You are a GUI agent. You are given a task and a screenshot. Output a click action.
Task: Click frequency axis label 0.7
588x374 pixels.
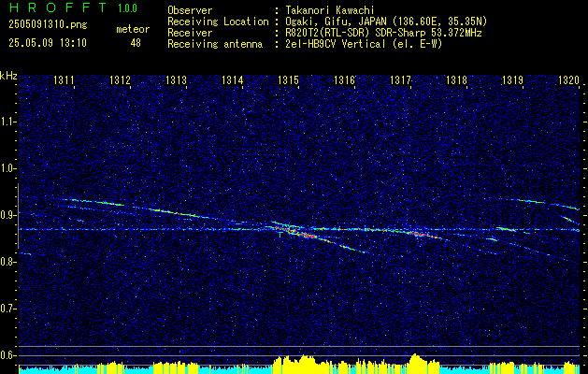[x=7, y=309]
